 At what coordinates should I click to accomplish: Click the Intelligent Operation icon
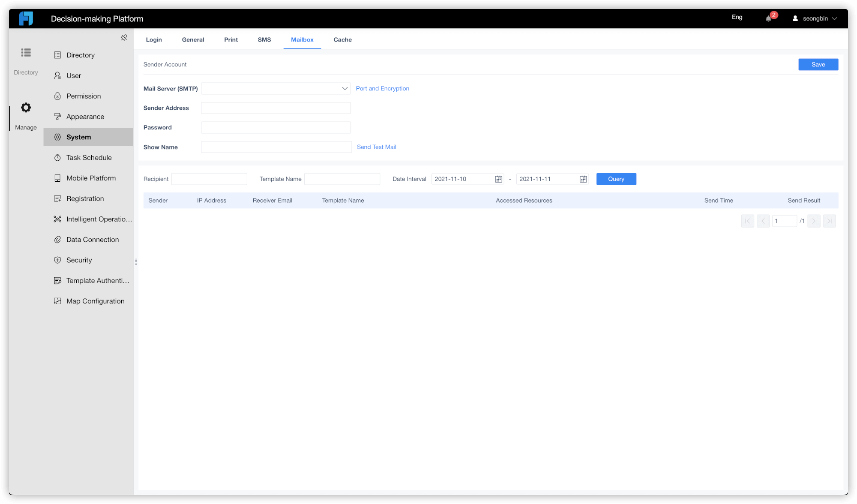(x=57, y=219)
